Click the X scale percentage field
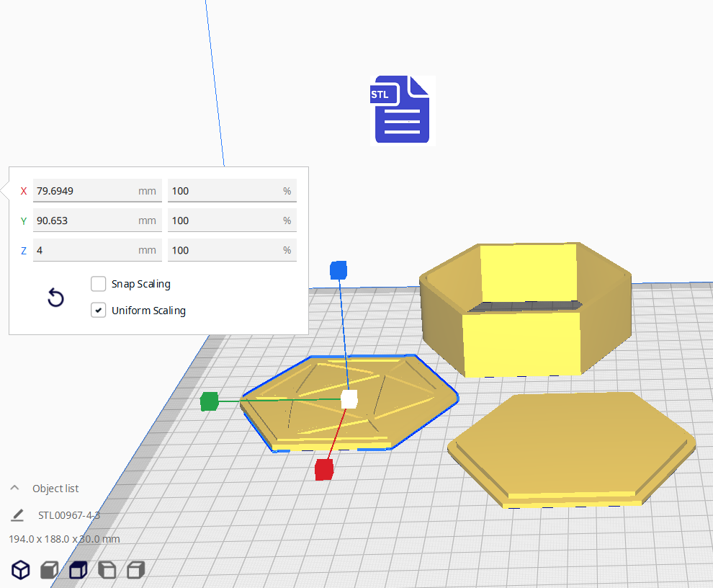The image size is (713, 588). point(226,191)
